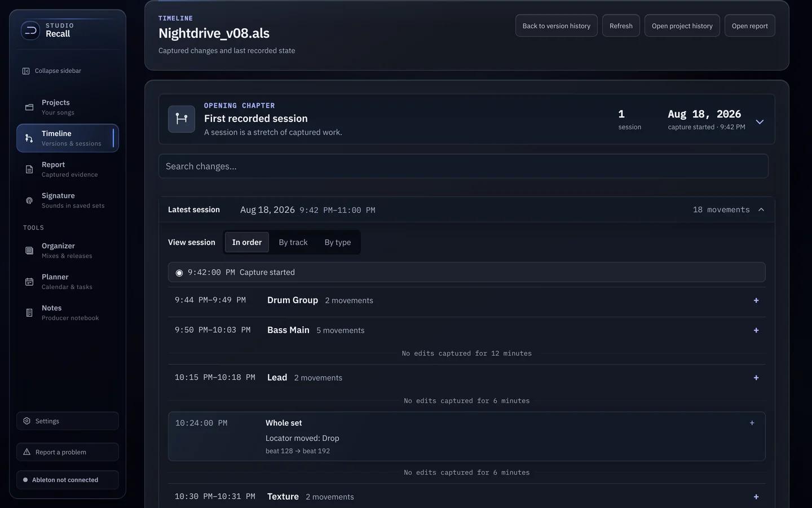This screenshot has width=812, height=508.
Task: Click the Collapse sidebar icon
Action: click(x=26, y=71)
